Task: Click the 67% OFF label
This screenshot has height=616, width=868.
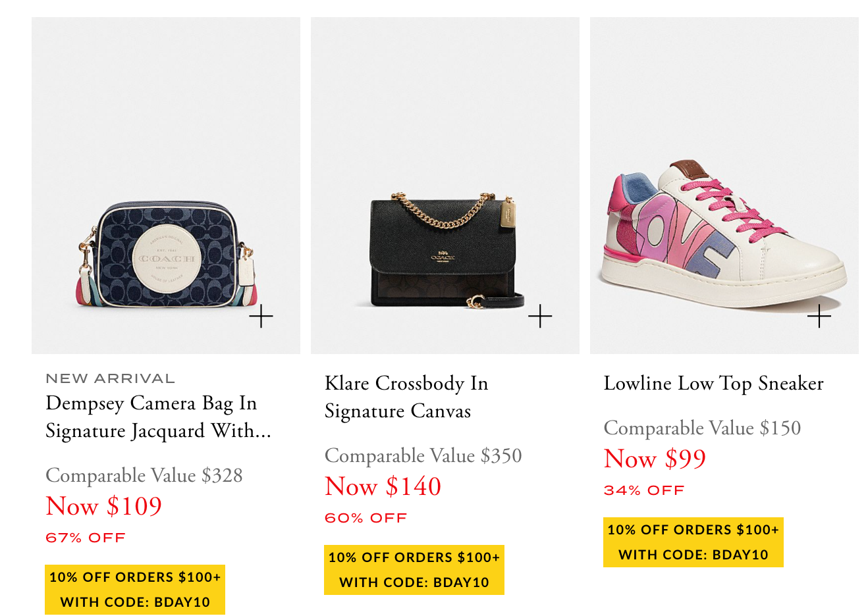Action: [86, 538]
